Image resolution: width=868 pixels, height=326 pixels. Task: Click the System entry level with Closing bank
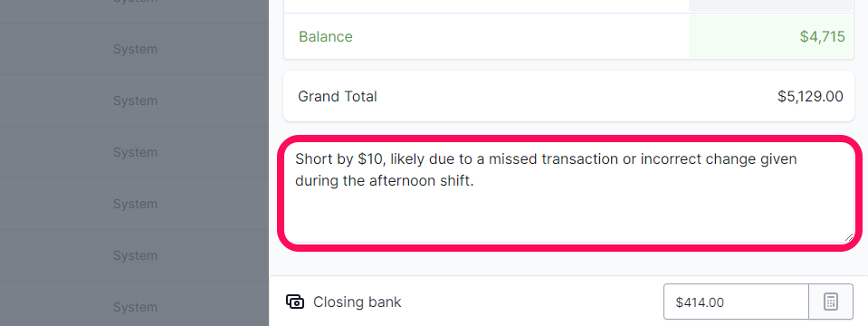(135, 307)
